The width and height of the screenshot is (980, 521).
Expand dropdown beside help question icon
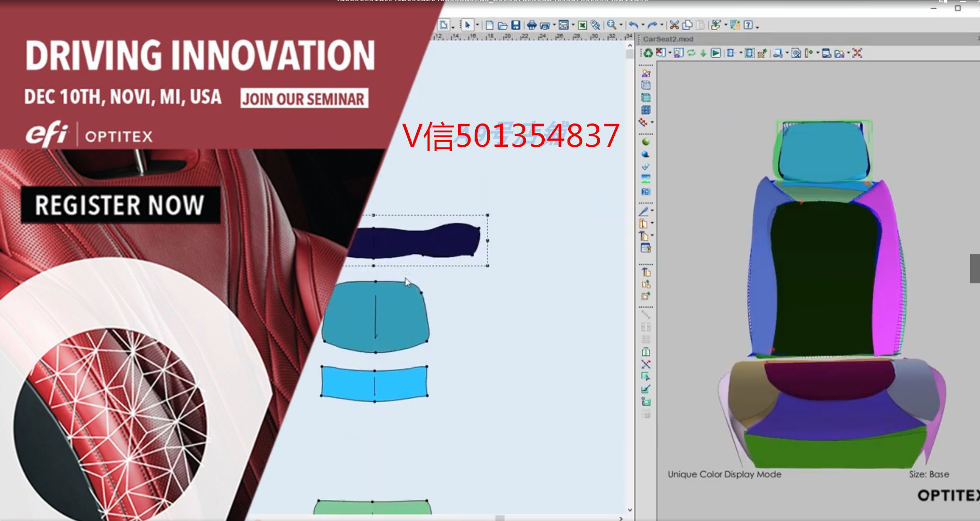click(x=757, y=26)
